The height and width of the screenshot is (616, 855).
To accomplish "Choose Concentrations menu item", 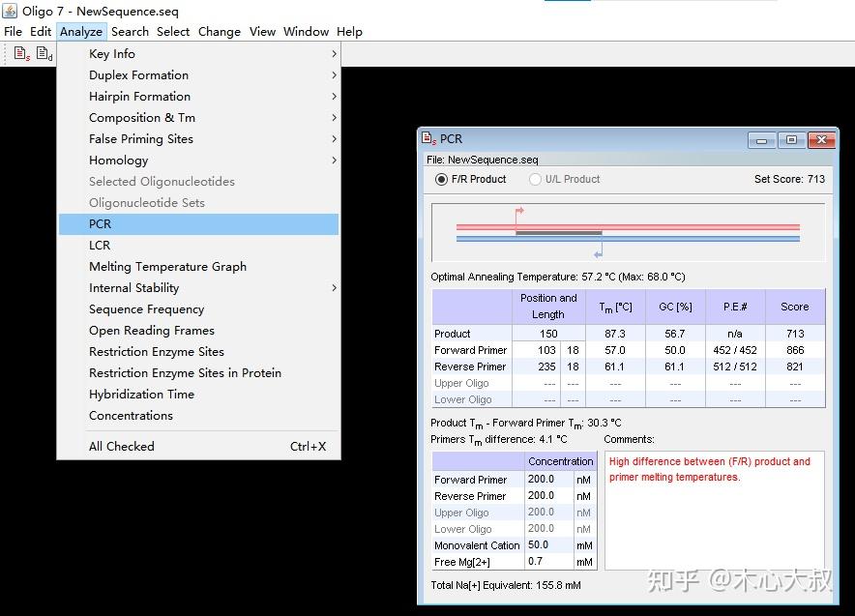I will [x=198, y=415].
